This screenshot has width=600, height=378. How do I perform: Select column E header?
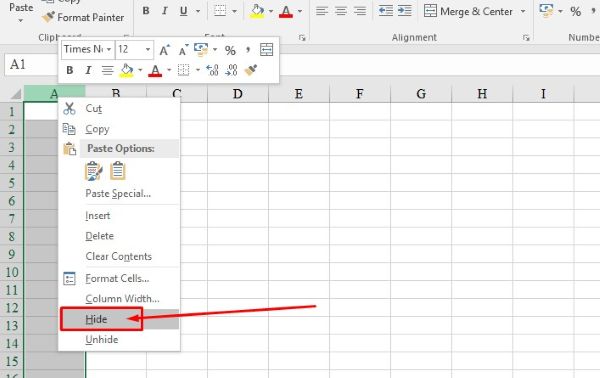pos(299,94)
